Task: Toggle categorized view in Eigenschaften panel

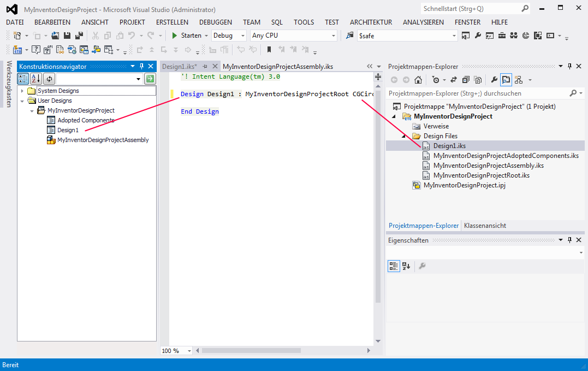Action: point(394,266)
